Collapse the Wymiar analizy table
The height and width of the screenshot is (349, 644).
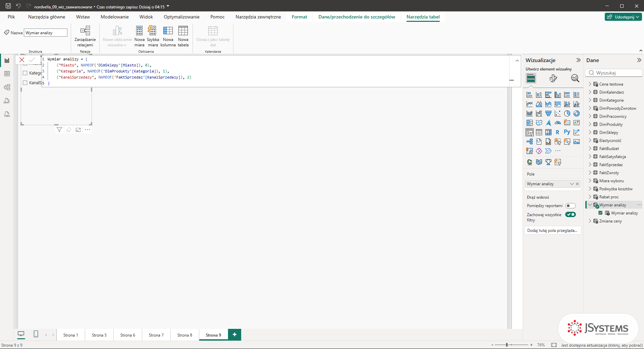(590, 205)
